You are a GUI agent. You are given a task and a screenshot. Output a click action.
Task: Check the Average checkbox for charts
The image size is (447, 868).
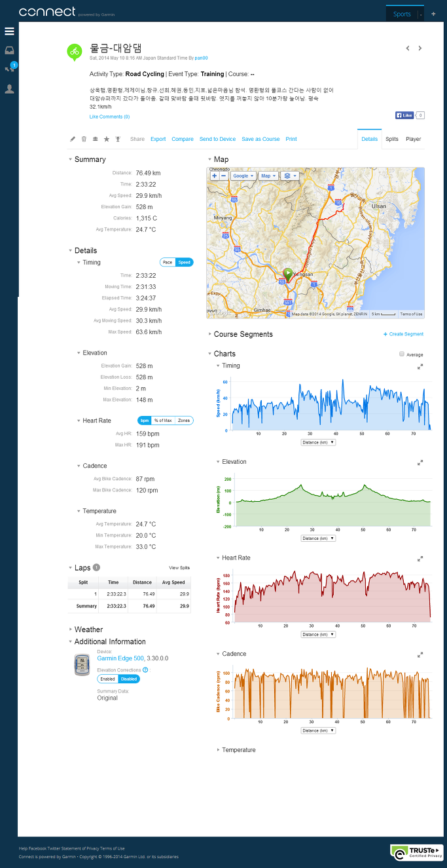coord(402,354)
